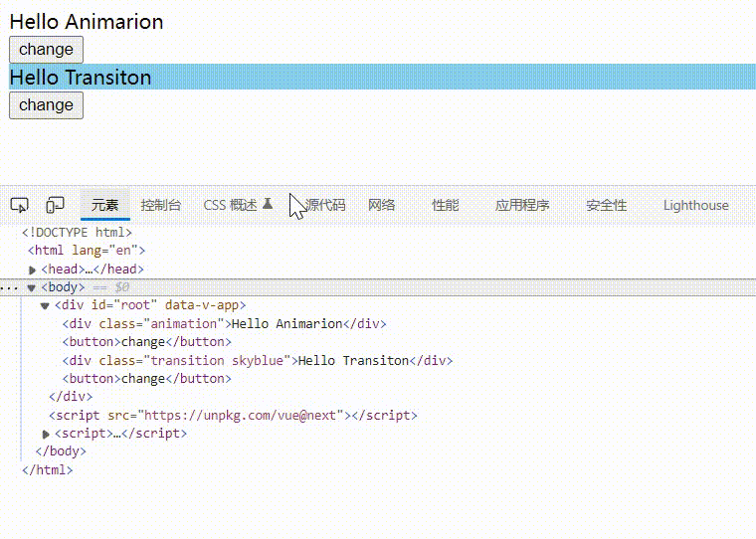Viewport: 756px width, 539px height.
Task: Switch to the 元素 tab
Action: [x=104, y=205]
